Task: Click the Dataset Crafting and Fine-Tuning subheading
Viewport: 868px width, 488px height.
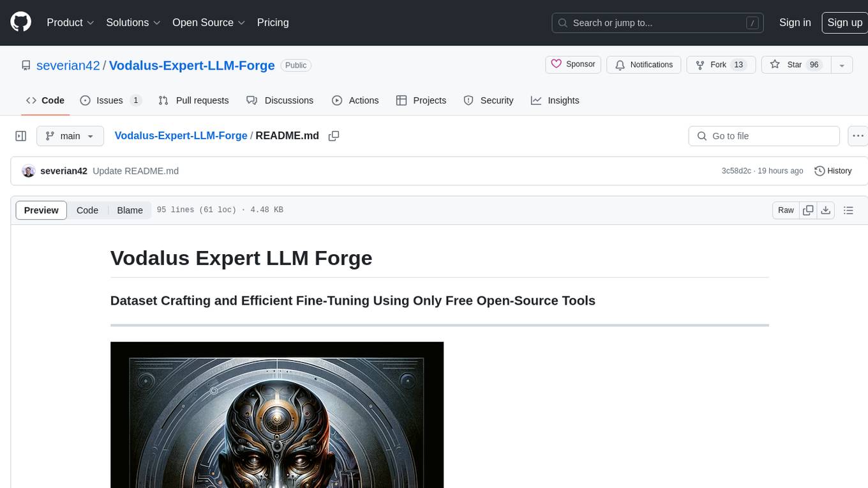Action: 353,301
